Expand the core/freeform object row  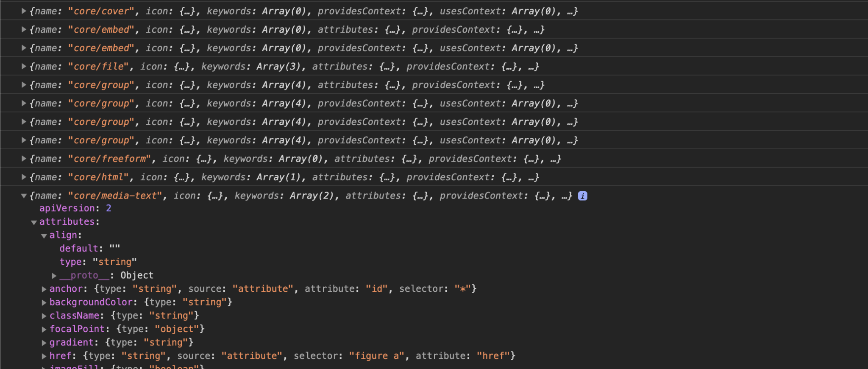pyautogui.click(x=24, y=159)
